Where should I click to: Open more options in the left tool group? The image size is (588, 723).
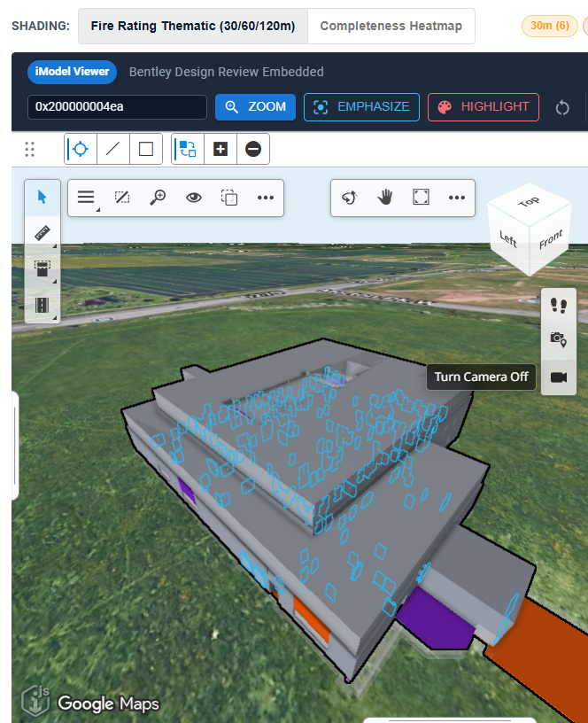coord(266,198)
